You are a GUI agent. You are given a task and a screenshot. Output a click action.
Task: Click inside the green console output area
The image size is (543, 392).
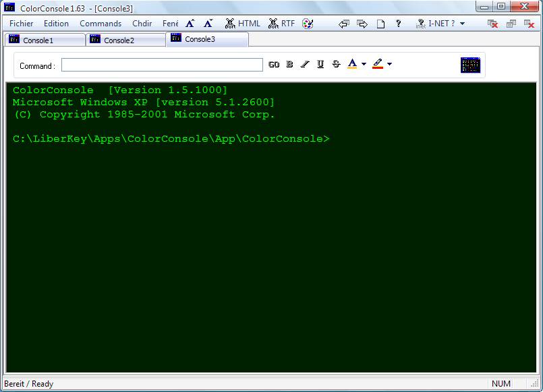tap(271, 227)
